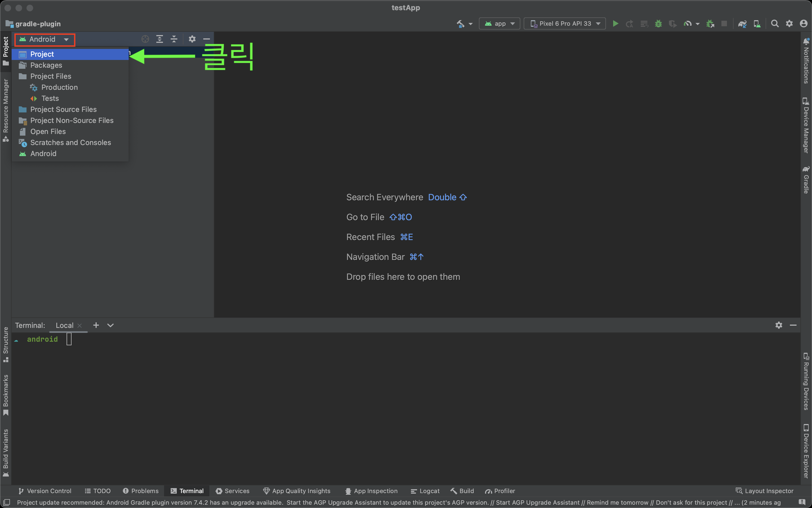Viewport: 812px width, 508px height.
Task: Run the app with green play button
Action: [615, 24]
